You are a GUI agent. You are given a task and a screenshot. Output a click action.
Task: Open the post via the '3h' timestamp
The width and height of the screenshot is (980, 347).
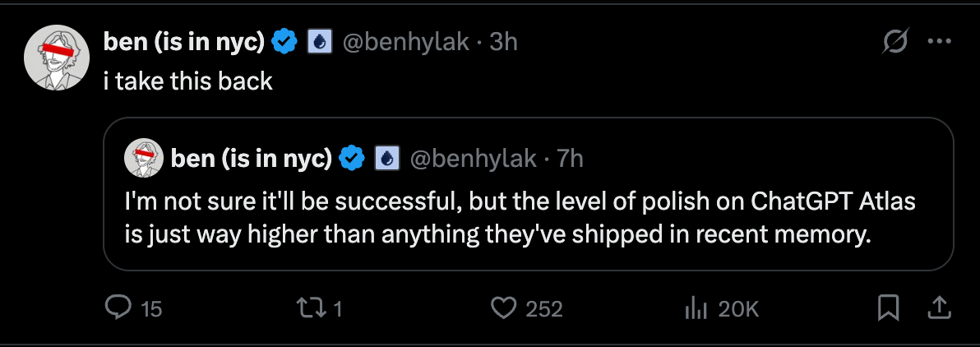[x=503, y=42]
